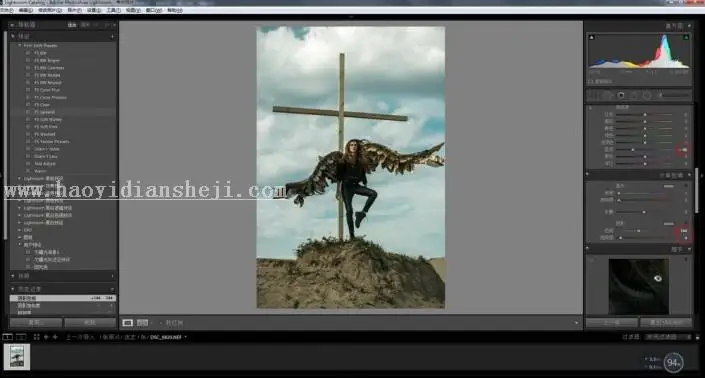Select the crop overlay tool
This screenshot has height=378, width=705.
594,95
